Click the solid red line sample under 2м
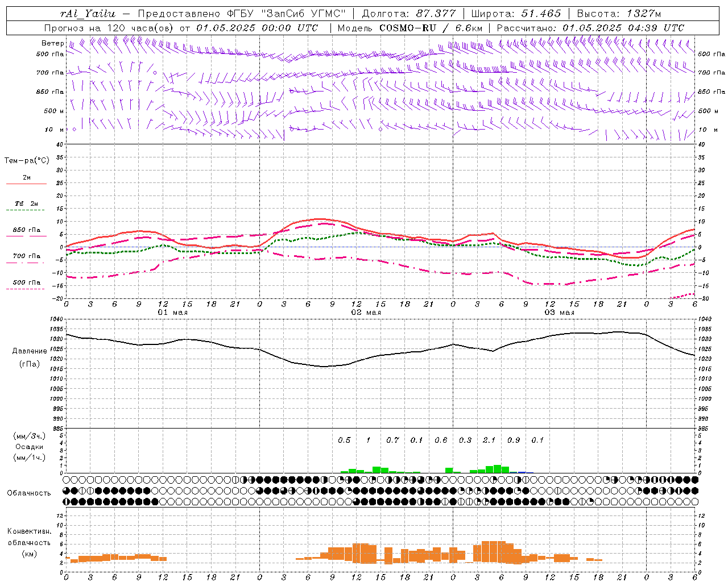Viewport: 728px width, 582px height. 26,184
